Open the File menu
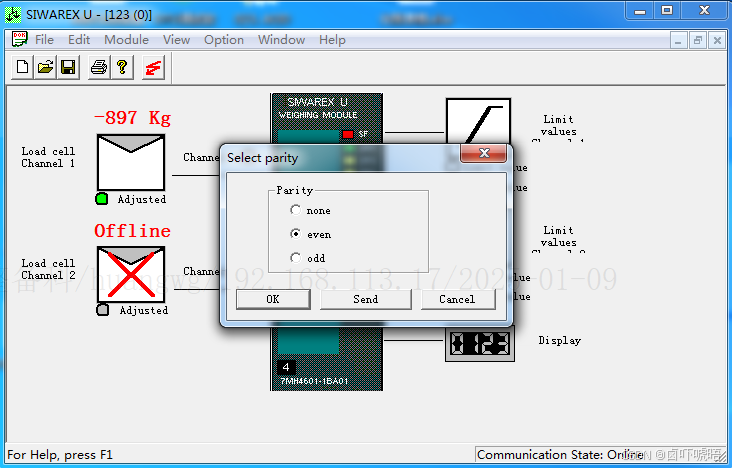 (x=44, y=40)
